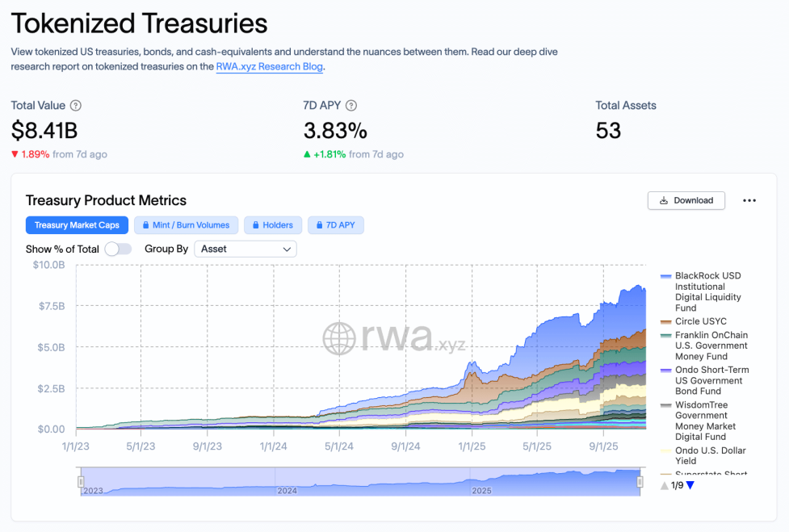Go to next legend page arrow

pyautogui.click(x=690, y=485)
